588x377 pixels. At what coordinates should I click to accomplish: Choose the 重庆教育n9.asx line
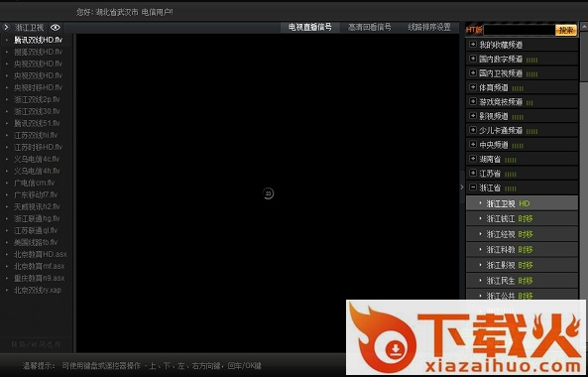pos(39,279)
